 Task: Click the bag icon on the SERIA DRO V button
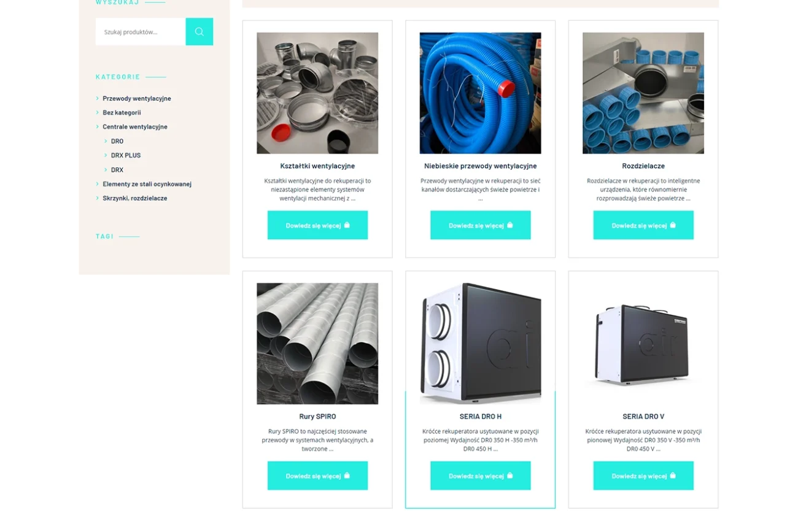pyautogui.click(x=673, y=476)
